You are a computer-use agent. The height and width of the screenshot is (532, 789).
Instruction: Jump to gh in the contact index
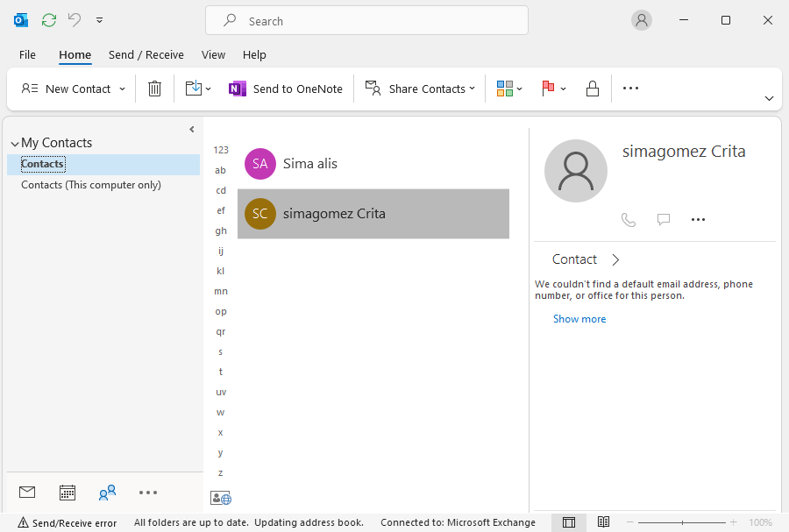coord(221,231)
